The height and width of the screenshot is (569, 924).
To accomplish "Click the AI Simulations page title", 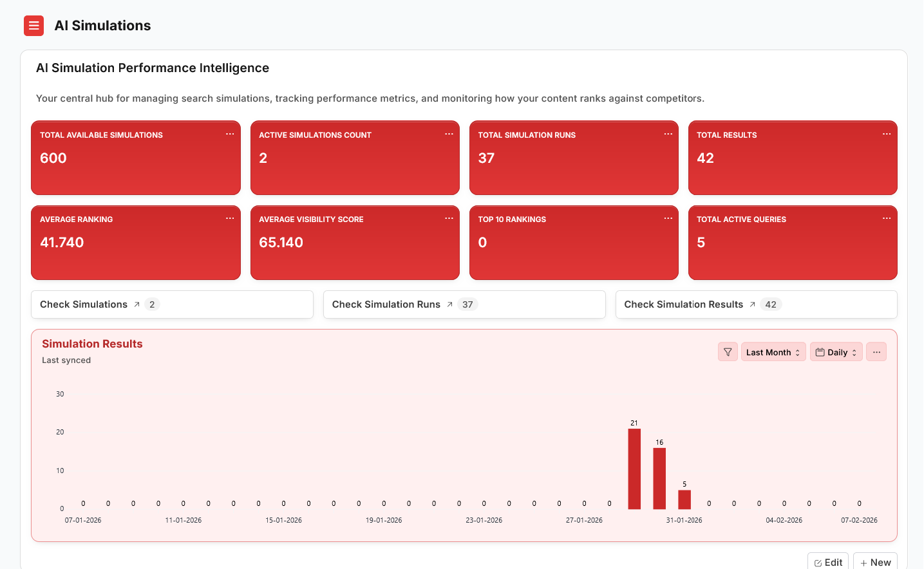I will pos(102,26).
